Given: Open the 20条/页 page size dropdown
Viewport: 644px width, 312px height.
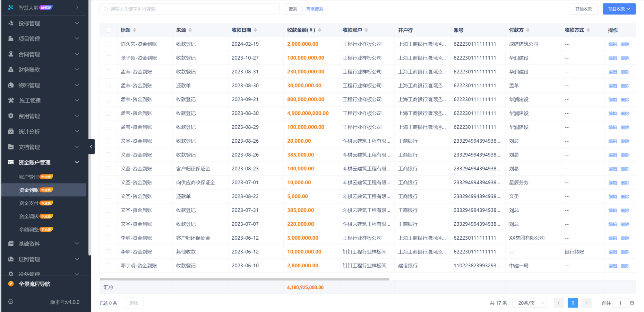Looking at the screenshot, I should tap(529, 303).
